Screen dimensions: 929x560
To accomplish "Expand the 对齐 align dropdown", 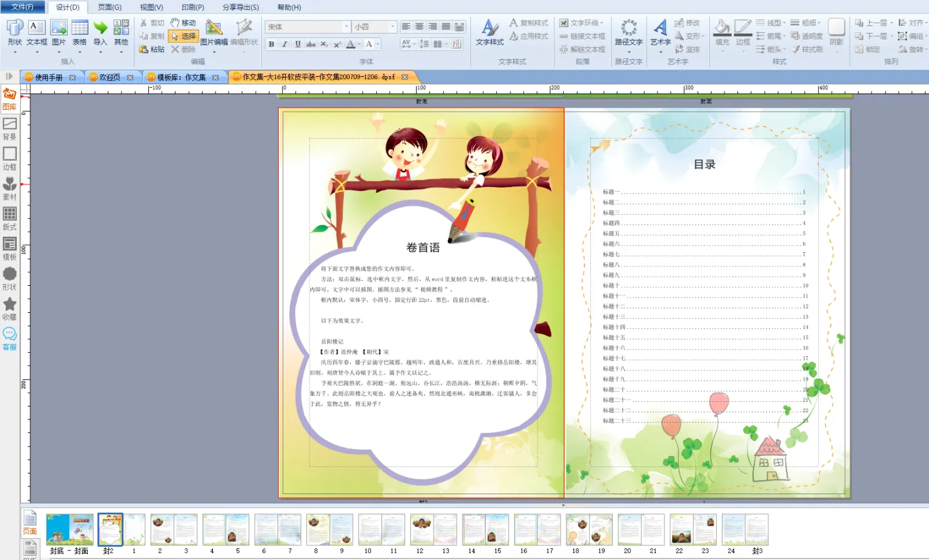I will [x=926, y=23].
